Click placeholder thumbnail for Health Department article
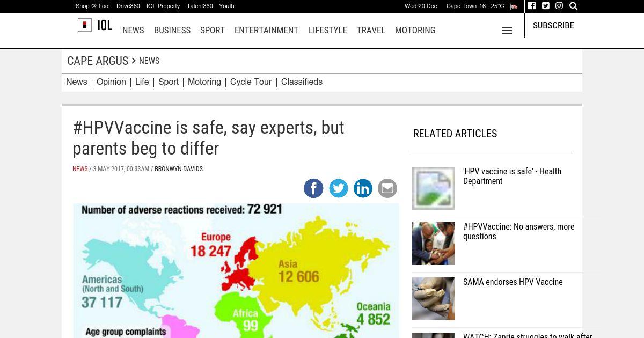The width and height of the screenshot is (644, 338). 434,188
